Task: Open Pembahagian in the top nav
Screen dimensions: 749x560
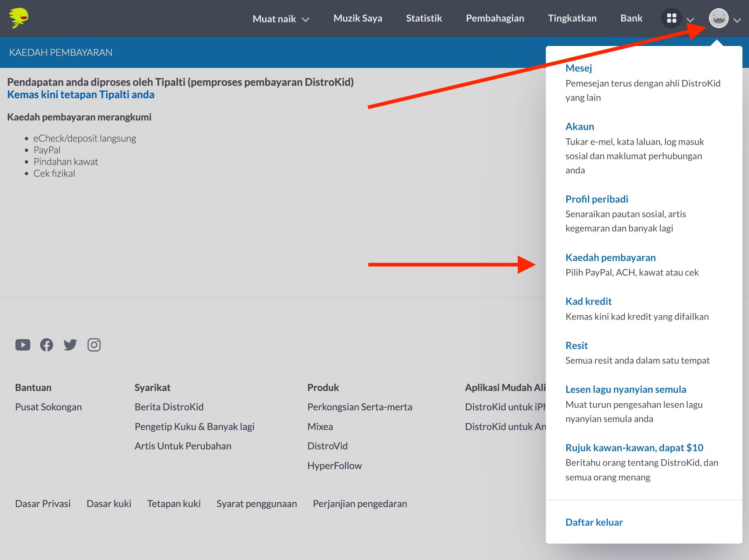Action: (x=495, y=18)
